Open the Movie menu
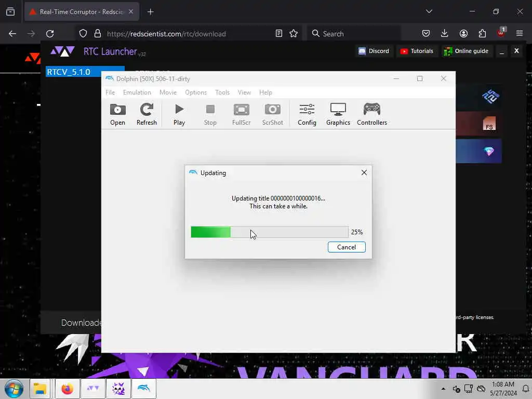 click(x=168, y=92)
